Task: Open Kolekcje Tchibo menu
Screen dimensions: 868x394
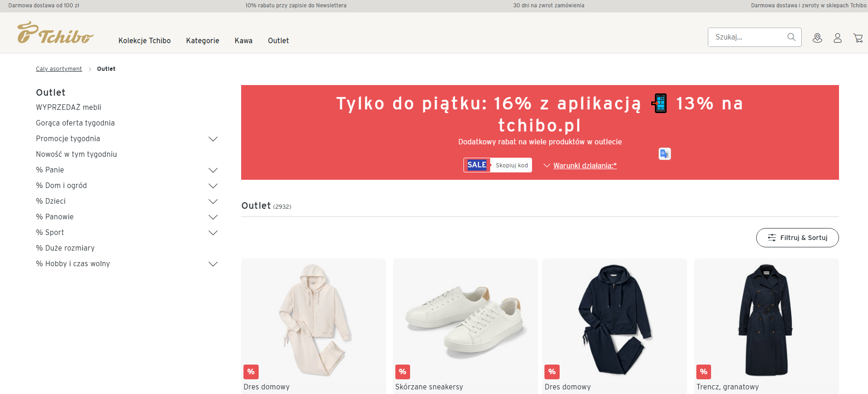Action: (145, 40)
